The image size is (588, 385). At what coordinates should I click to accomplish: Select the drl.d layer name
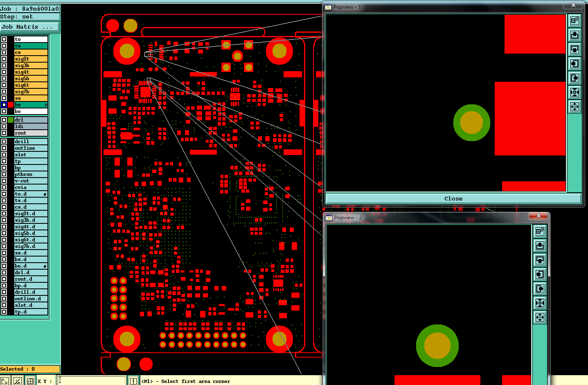[x=31, y=272]
